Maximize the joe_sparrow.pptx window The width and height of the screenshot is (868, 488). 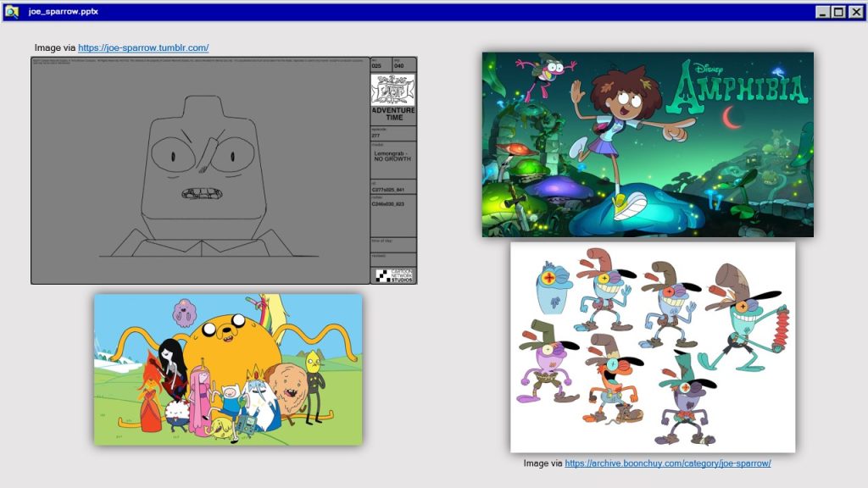838,12
